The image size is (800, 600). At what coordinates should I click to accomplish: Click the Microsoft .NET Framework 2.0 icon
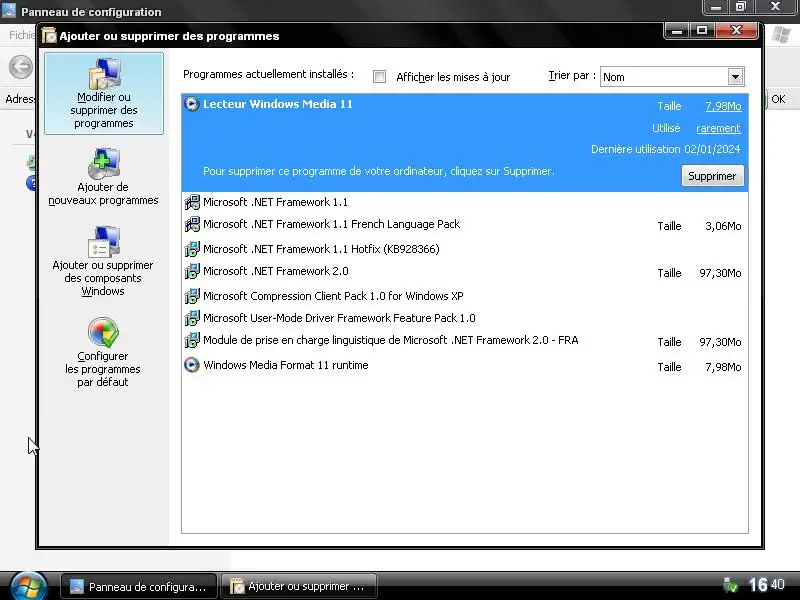point(192,271)
